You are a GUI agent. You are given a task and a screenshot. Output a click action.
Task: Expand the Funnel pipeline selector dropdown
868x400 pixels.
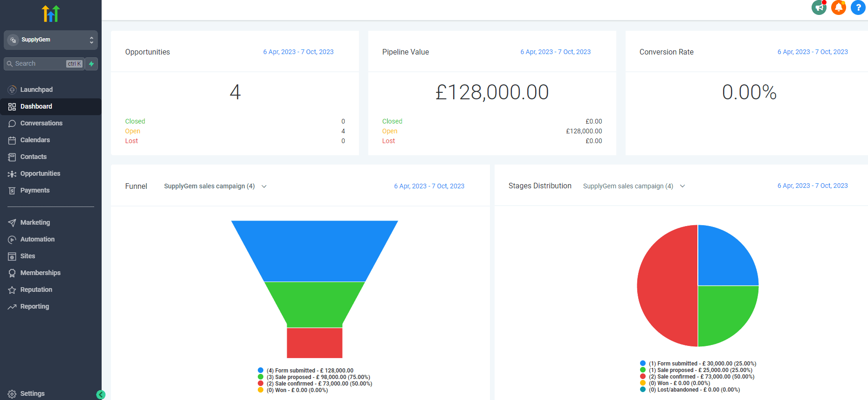pyautogui.click(x=215, y=186)
